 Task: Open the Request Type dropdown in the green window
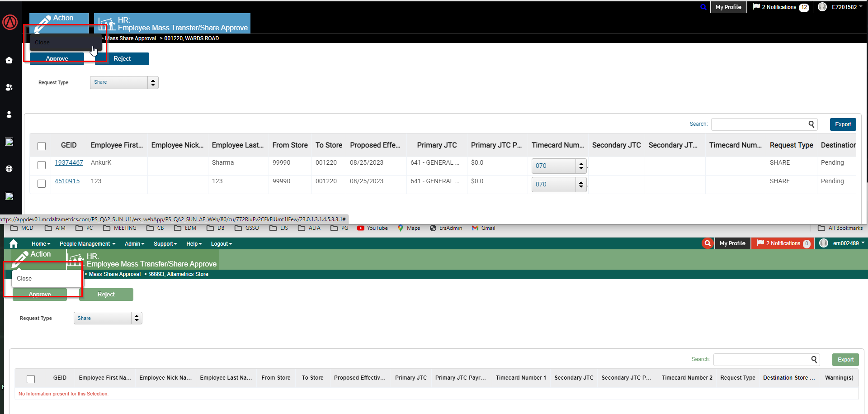(x=108, y=318)
